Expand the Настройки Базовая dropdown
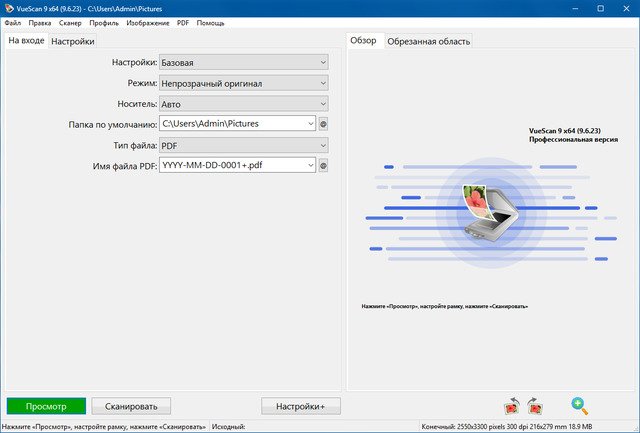The image size is (640, 433). 244,62
